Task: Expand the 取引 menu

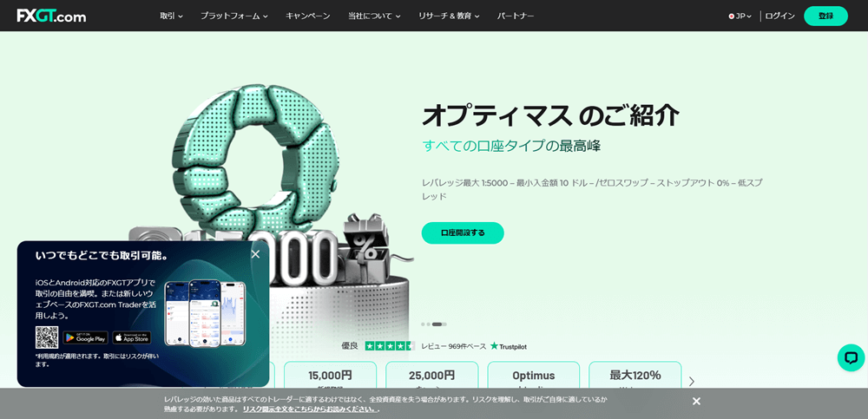Action: coord(172,16)
